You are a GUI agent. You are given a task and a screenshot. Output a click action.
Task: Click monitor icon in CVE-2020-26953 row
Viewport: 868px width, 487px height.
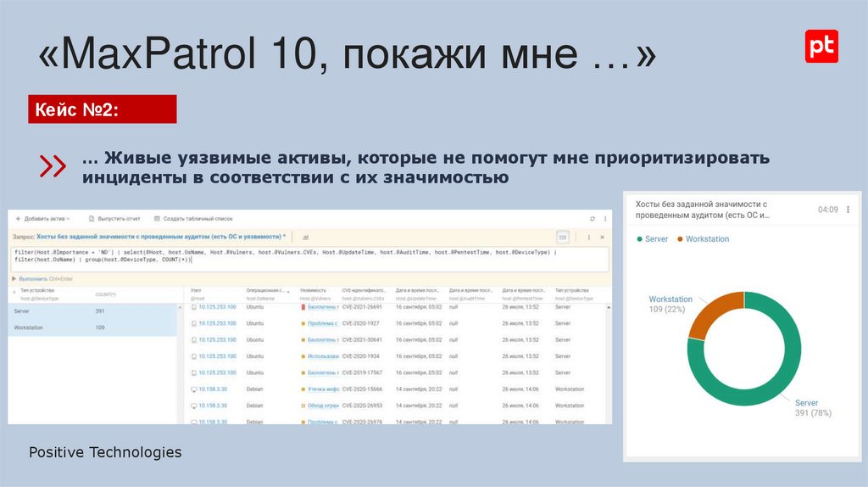194,406
